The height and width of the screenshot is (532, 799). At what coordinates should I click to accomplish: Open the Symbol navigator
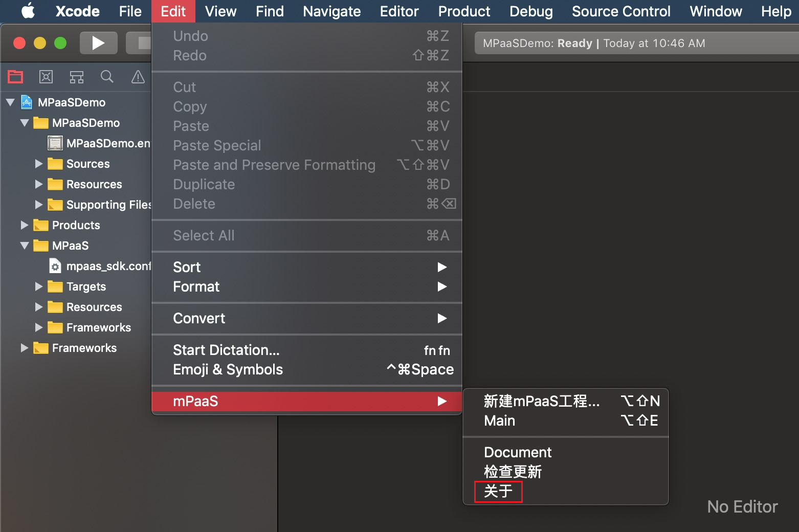pyautogui.click(x=46, y=76)
